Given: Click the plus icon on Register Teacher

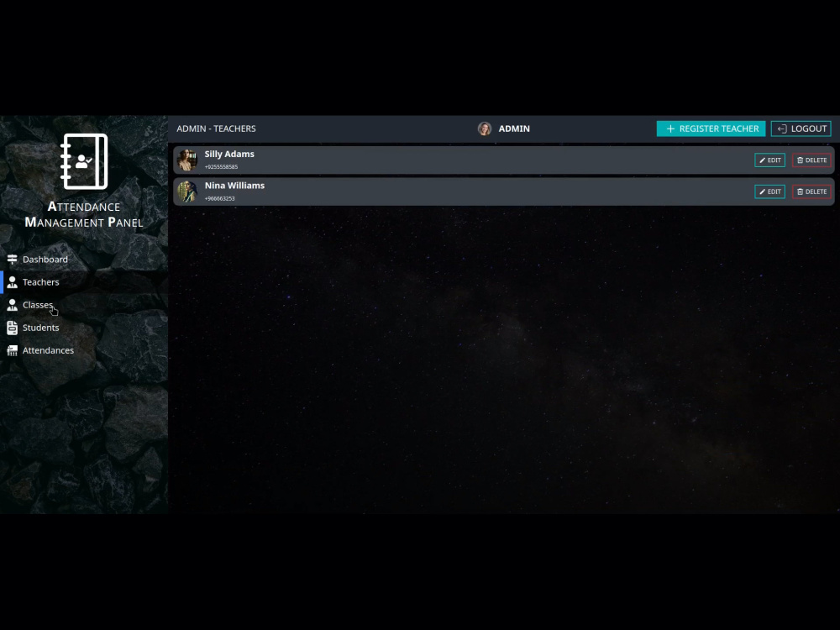Looking at the screenshot, I should pos(670,129).
